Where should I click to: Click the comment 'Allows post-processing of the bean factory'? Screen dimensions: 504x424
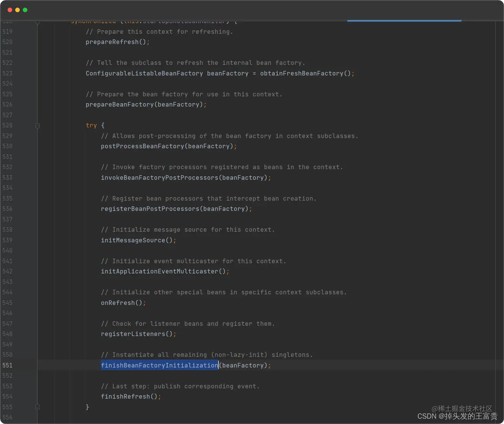229,136
